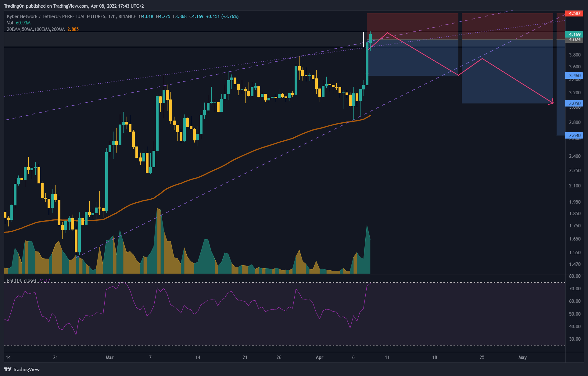
Task: Click the red 4.587 stop price tag
Action: (574, 13)
